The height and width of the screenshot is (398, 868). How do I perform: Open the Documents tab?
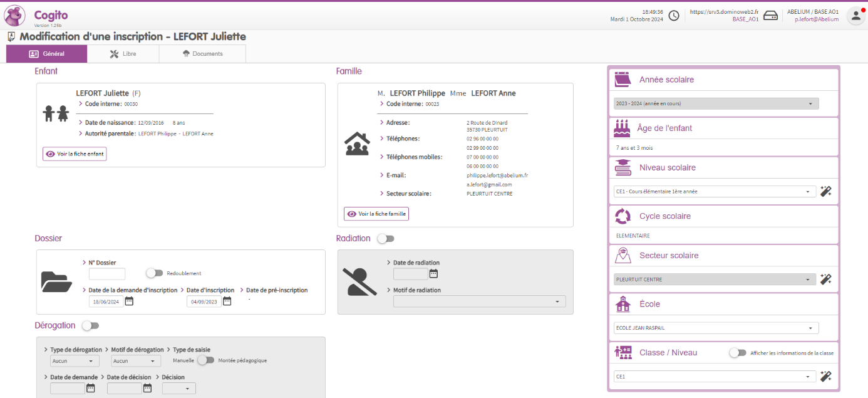pos(202,54)
